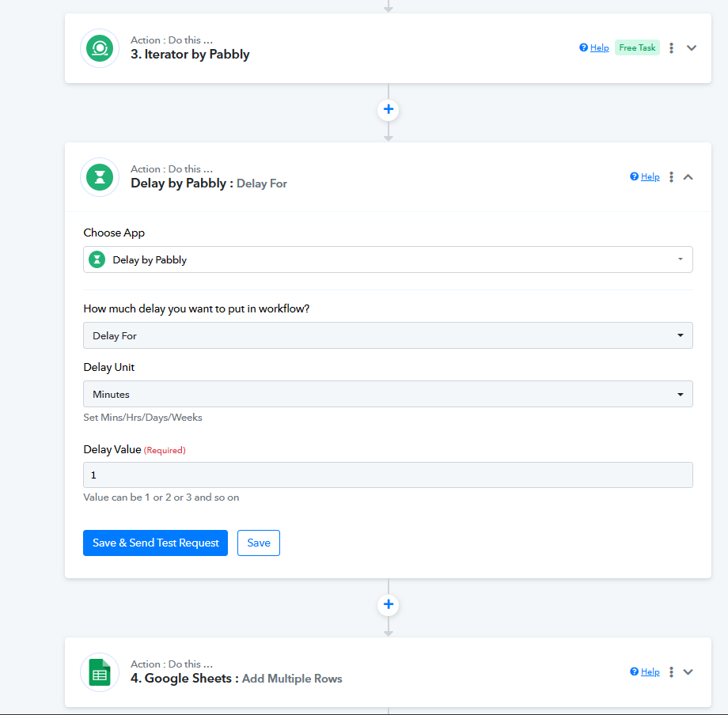
Task: Click help question icon on Iterator step
Action: (x=584, y=47)
